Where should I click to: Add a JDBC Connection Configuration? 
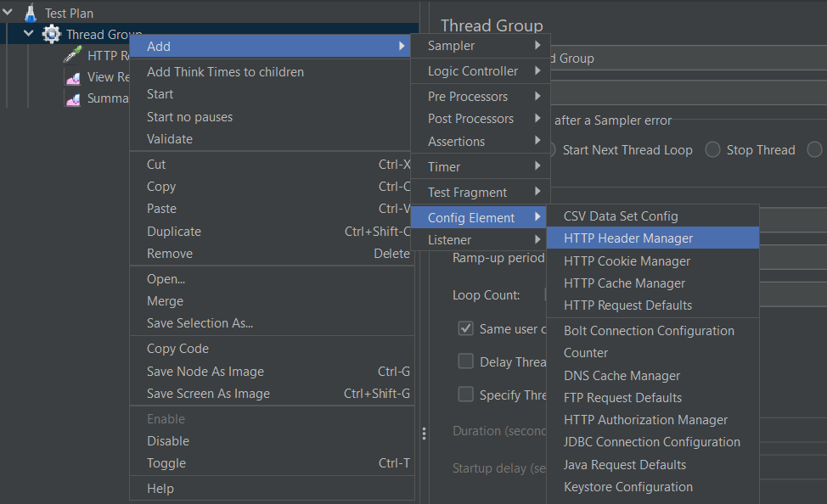point(653,442)
